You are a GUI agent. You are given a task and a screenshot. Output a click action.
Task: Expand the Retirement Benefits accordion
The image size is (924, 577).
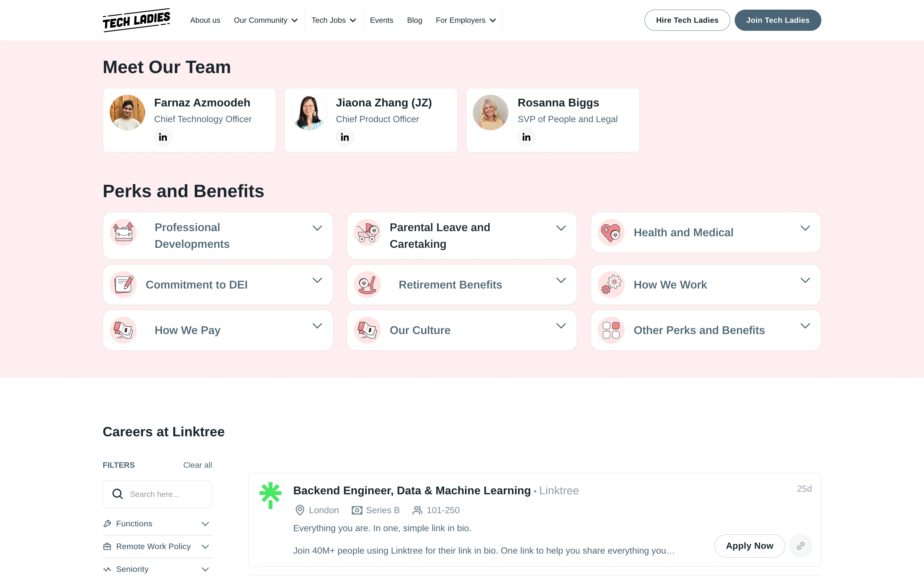pos(560,280)
